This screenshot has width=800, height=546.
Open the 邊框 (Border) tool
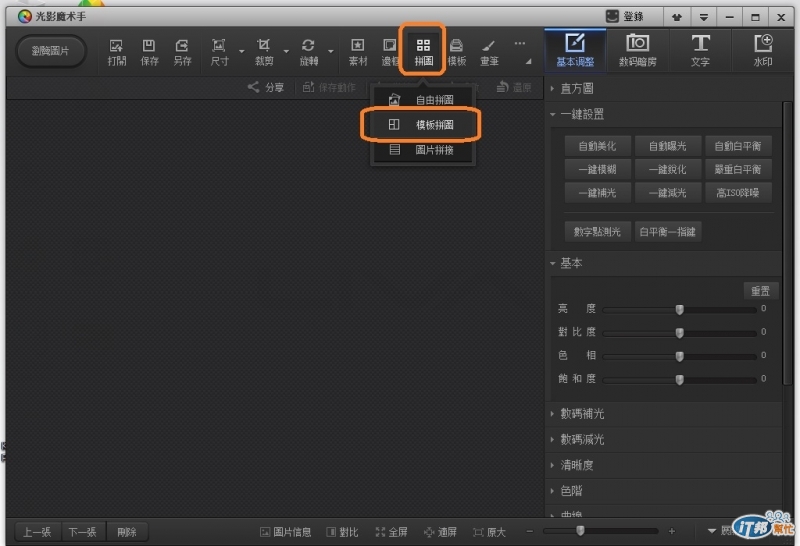point(390,53)
